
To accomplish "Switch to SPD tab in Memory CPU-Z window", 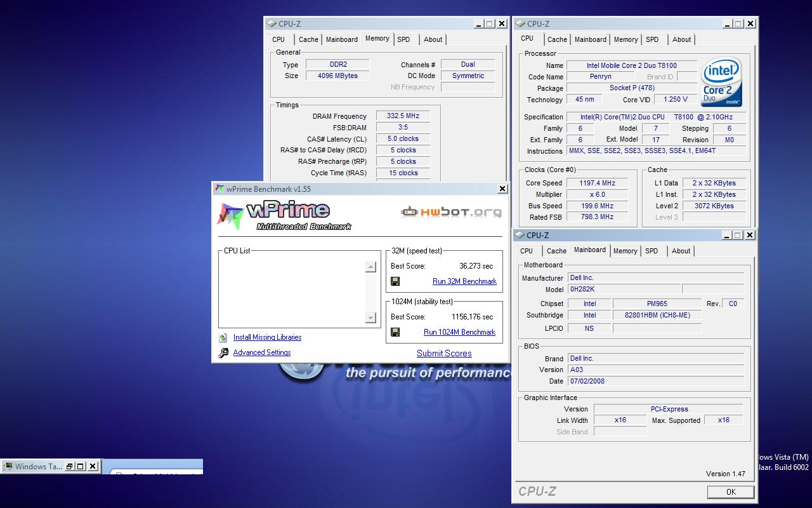I will point(403,39).
